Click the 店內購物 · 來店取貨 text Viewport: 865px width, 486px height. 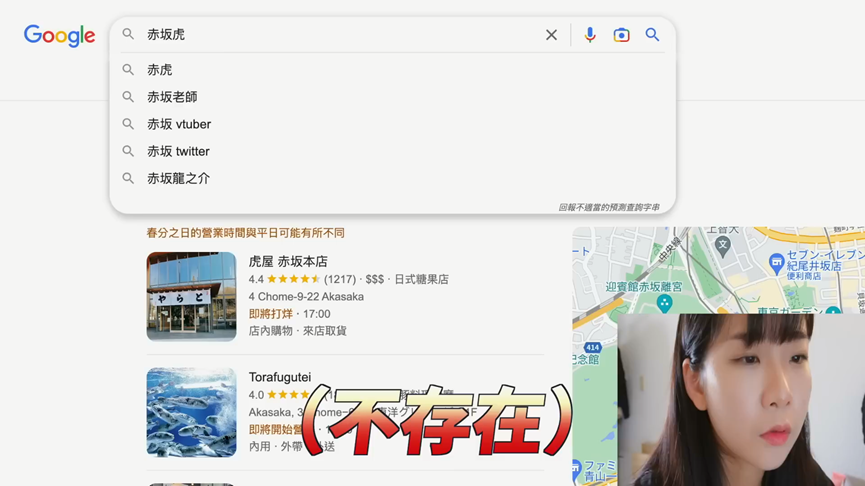coord(298,331)
